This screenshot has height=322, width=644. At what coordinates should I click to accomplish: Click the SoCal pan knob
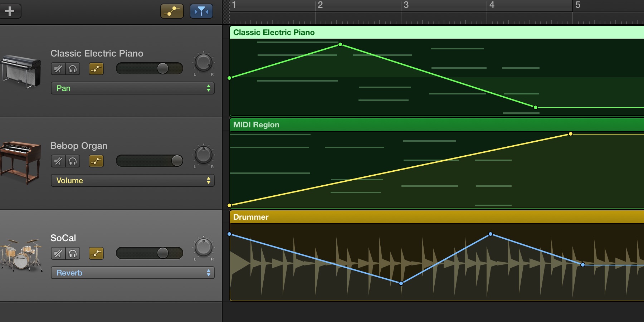click(204, 247)
